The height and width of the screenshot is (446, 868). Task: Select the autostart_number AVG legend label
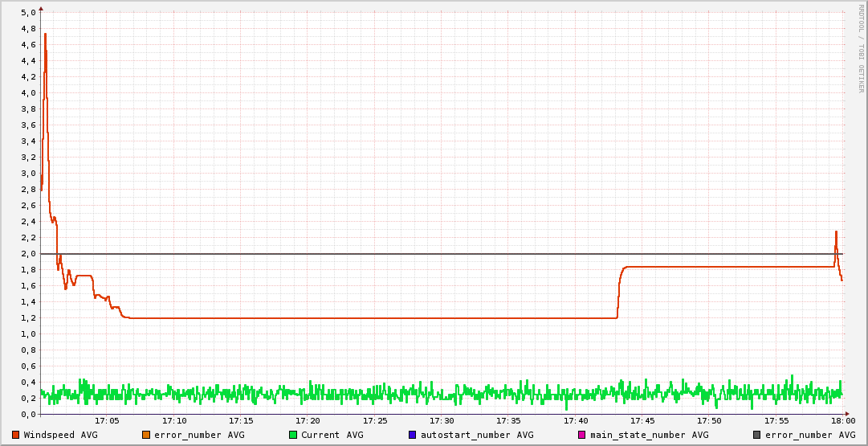tap(477, 435)
